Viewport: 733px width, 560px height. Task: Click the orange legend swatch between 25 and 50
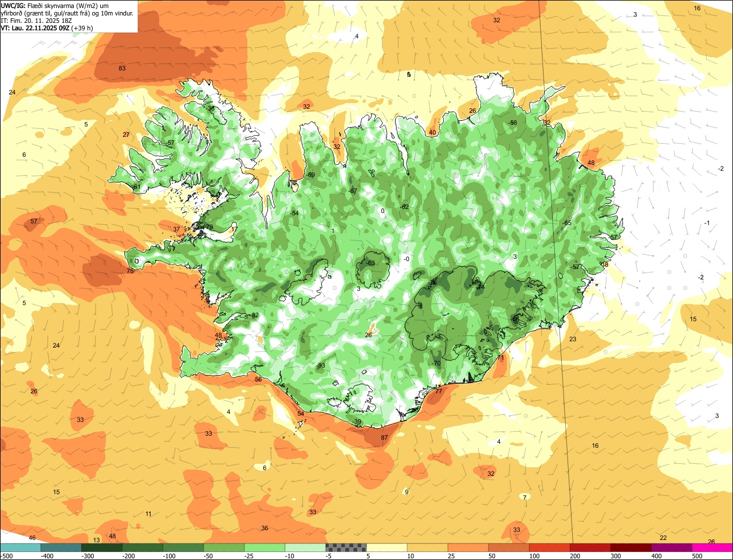tap(468, 547)
